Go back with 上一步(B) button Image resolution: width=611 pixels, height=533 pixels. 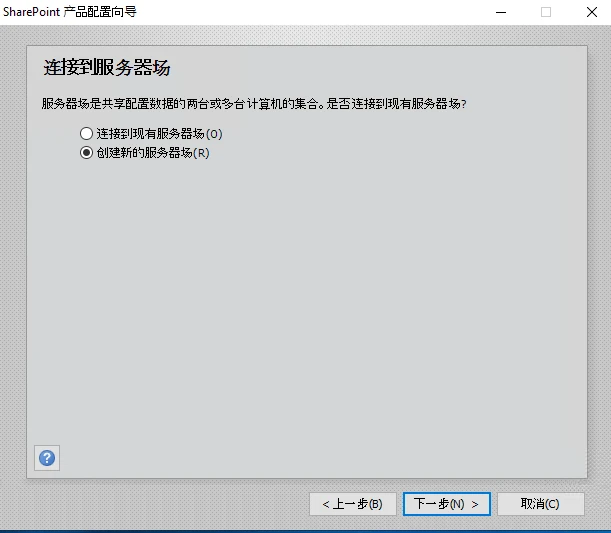tap(353, 504)
